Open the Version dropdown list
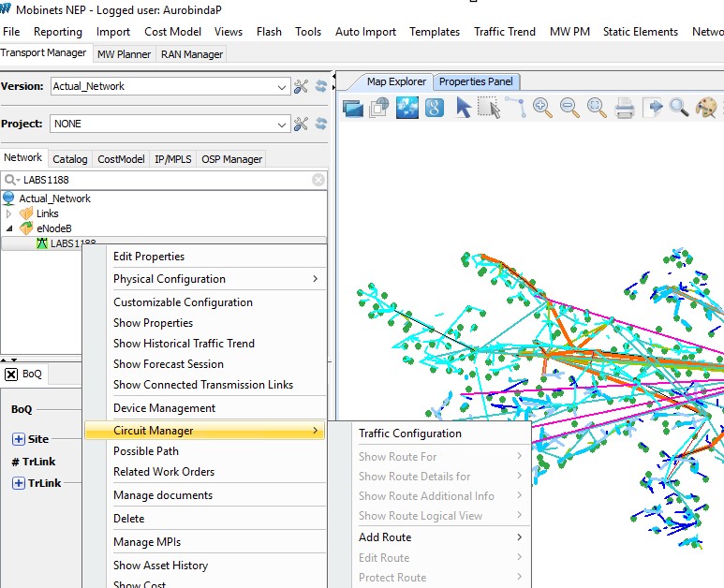The width and height of the screenshot is (724, 588). coord(283,86)
